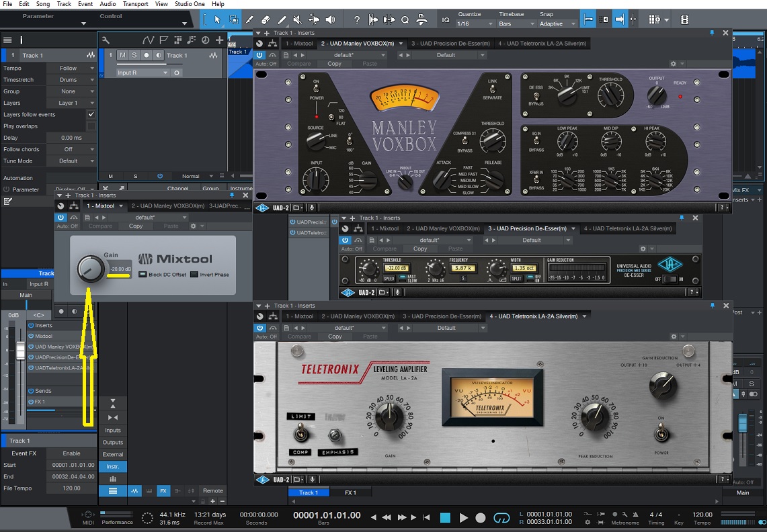The image size is (767, 532).
Task: Open the Tune Mode Default dropdown
Action: coord(71,161)
